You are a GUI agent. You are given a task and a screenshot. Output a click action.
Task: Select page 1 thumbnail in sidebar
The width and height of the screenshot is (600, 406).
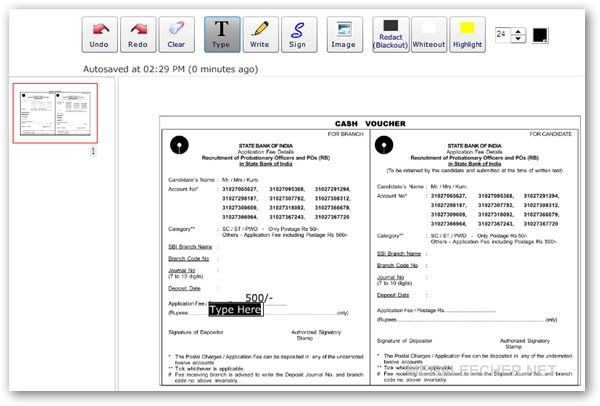click(x=55, y=113)
